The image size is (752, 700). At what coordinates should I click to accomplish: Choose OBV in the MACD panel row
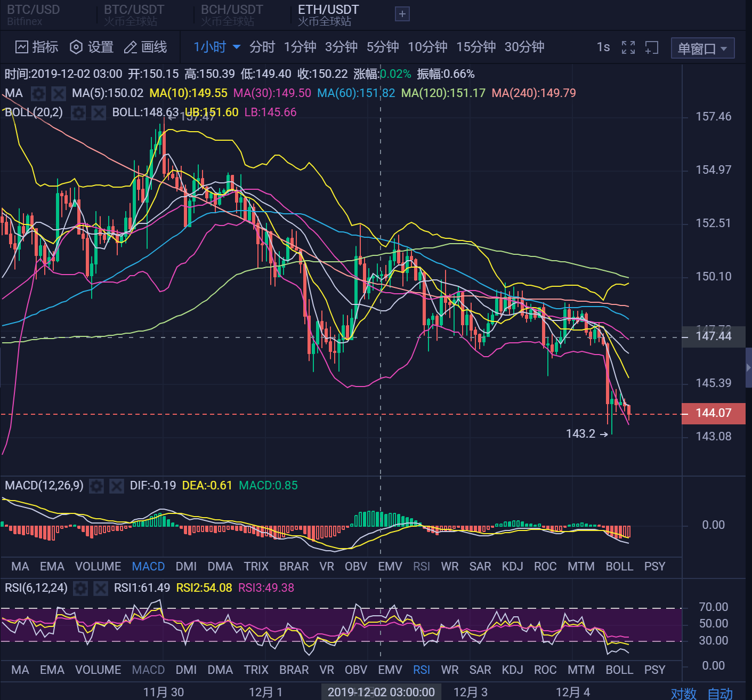click(356, 567)
